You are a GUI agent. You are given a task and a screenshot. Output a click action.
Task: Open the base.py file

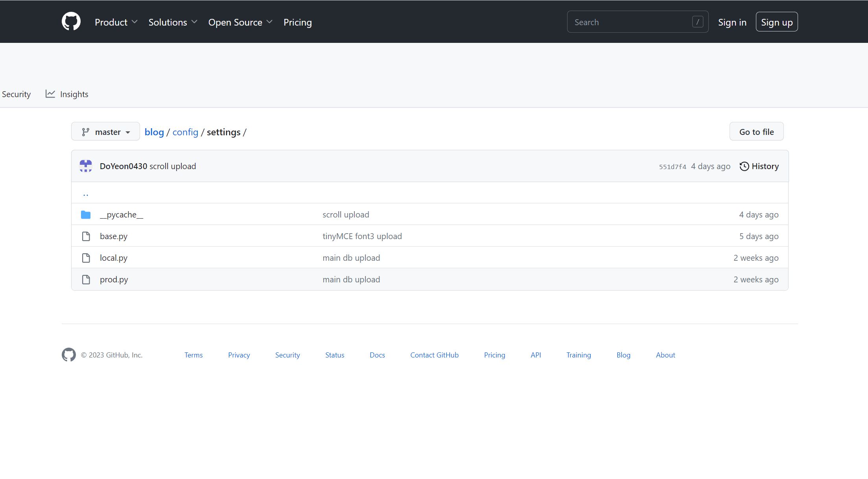[x=114, y=236]
